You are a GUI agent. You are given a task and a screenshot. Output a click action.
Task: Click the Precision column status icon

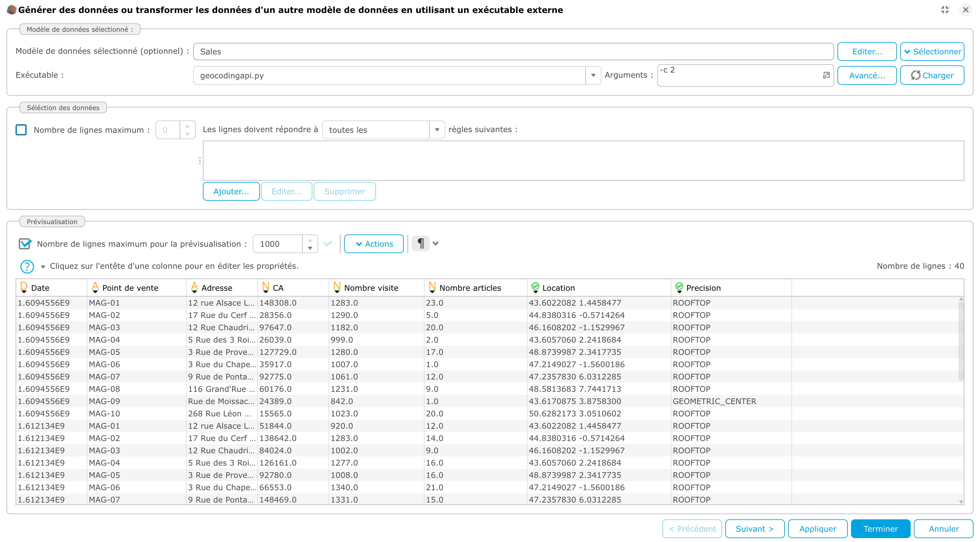(x=679, y=287)
